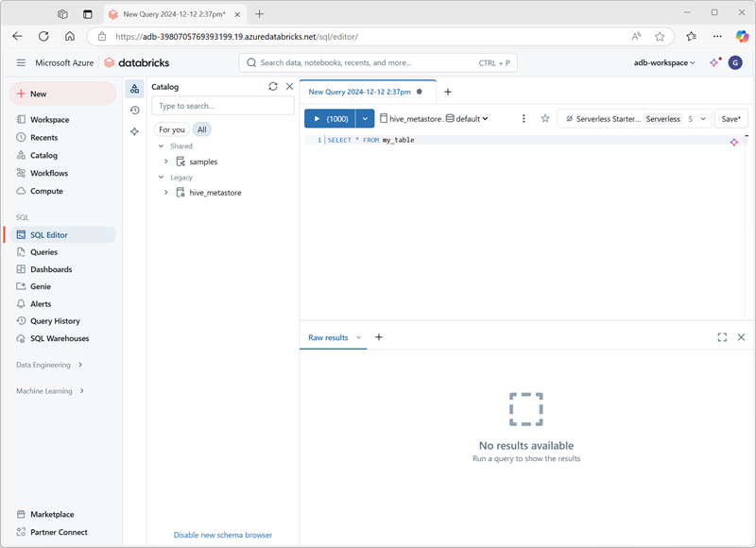The image size is (756, 548).
Task: Maximize the results panel
Action: (x=722, y=337)
